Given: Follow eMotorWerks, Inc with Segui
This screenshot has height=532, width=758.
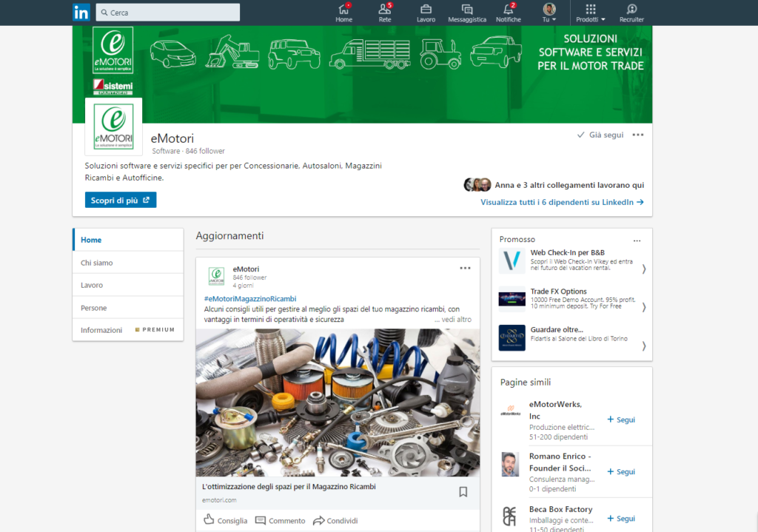Looking at the screenshot, I should point(621,420).
